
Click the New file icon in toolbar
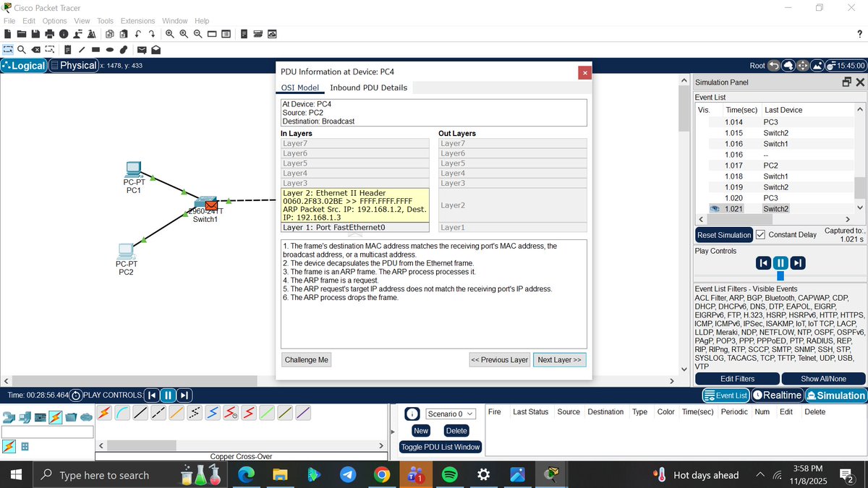coord(8,34)
